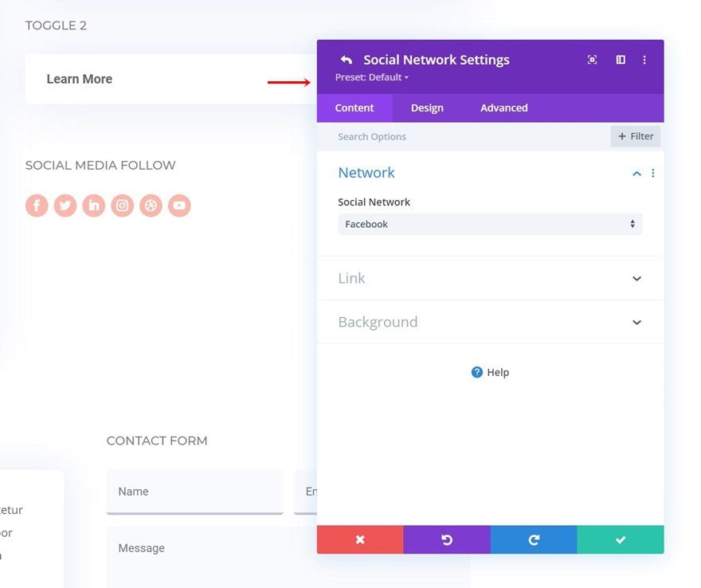Collapse the Network section chevron

coord(636,174)
